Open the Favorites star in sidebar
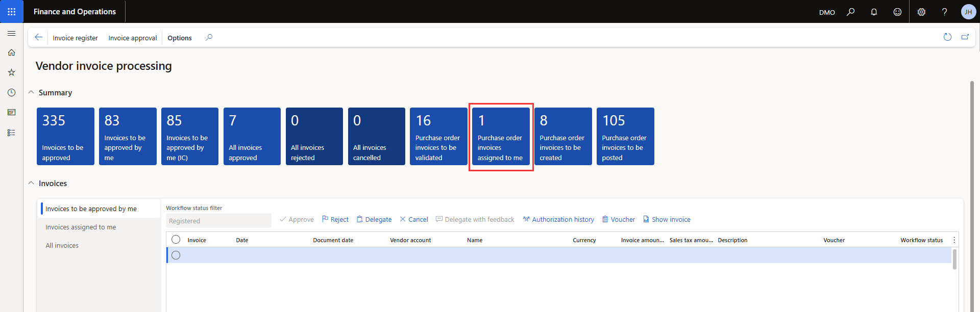 point(11,72)
